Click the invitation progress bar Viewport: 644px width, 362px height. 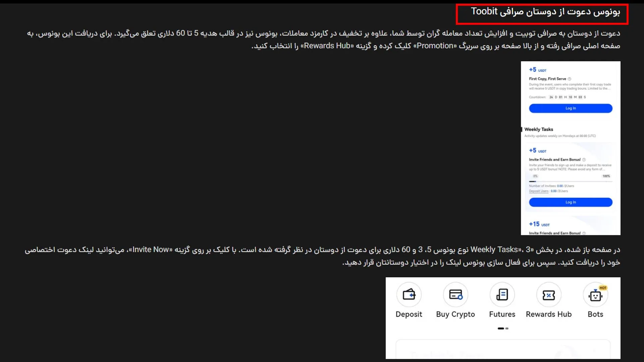click(x=571, y=181)
